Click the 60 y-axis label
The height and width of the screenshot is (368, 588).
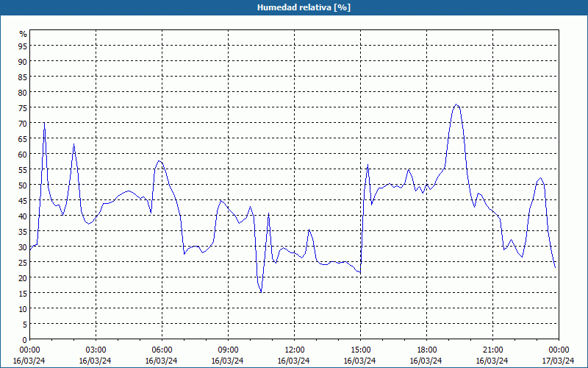tap(23, 155)
